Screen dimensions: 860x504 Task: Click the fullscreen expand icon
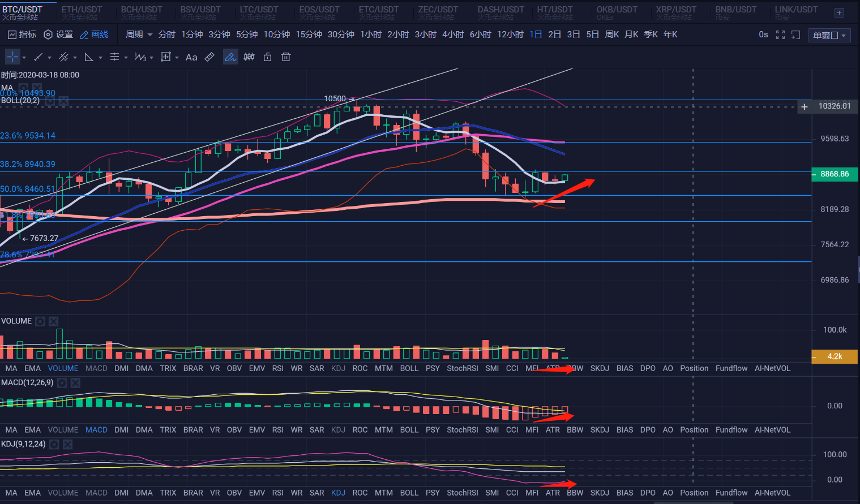780,35
